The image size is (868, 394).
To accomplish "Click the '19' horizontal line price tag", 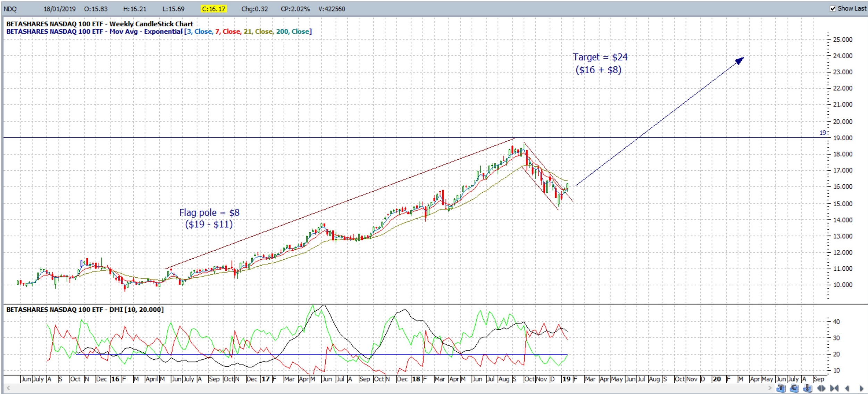I will [823, 133].
